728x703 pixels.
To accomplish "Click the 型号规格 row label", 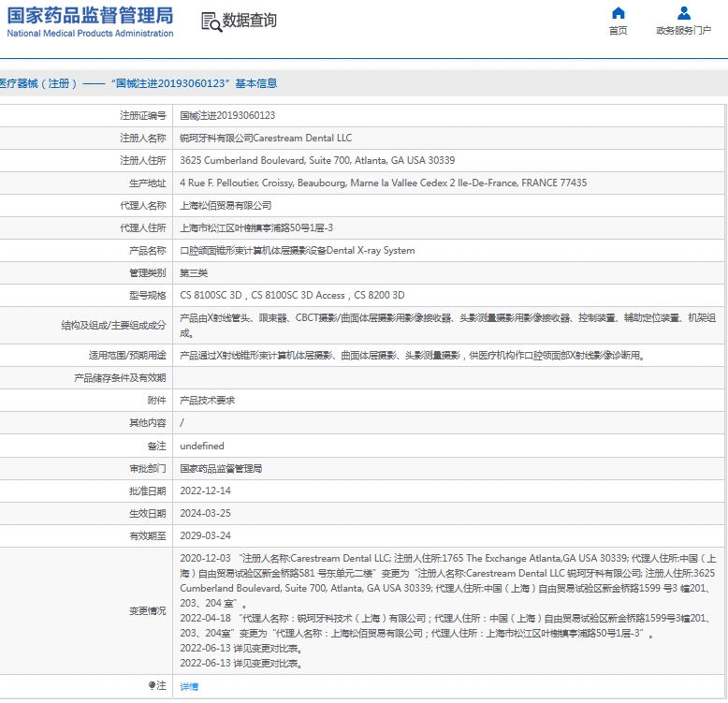I will point(147,295).
